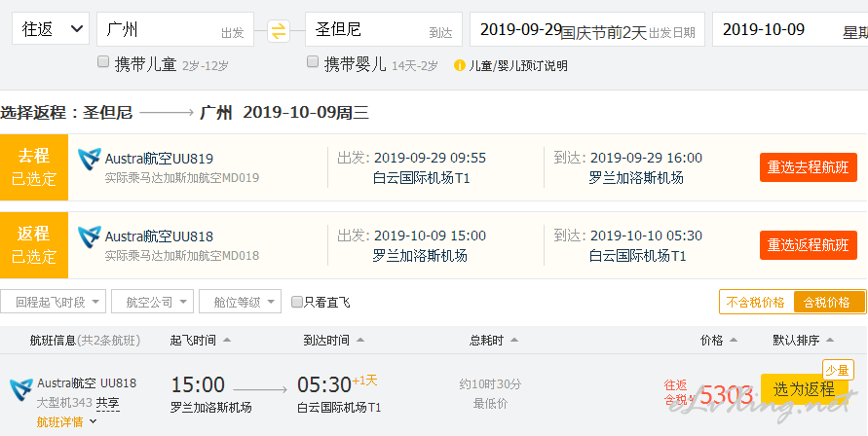Screen dimensions: 868x436
Task: Enable the 携带儿童 checkbox
Action: pos(103,62)
